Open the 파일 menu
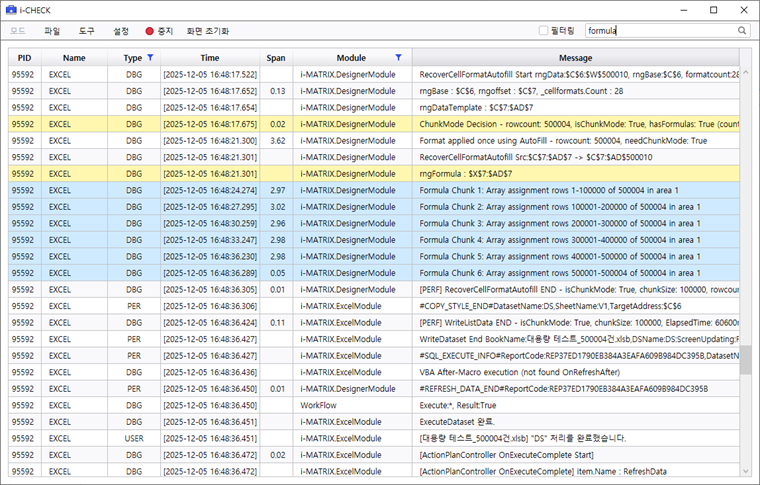 click(x=52, y=31)
